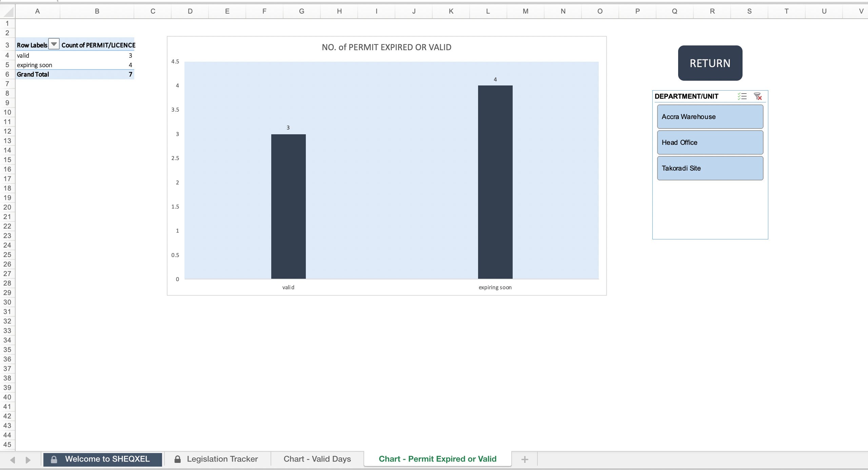The image size is (868, 470).
Task: Click the RETURN button
Action: [x=710, y=63]
